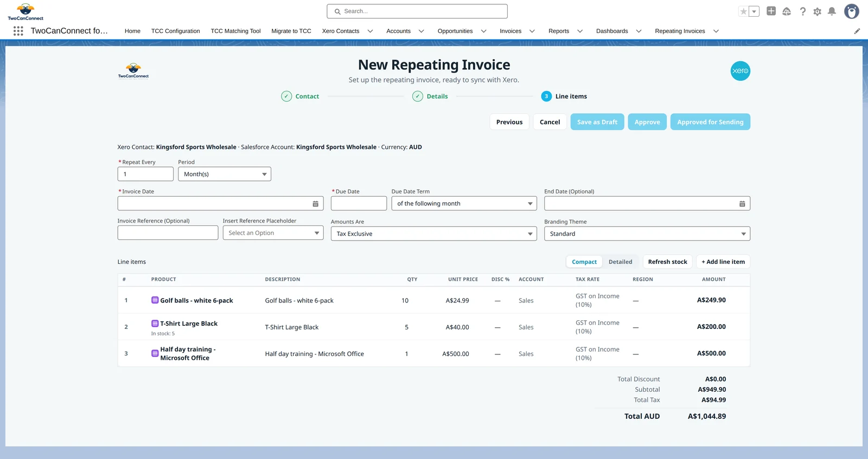
Task: Click the Xero logo badge
Action: (x=741, y=71)
